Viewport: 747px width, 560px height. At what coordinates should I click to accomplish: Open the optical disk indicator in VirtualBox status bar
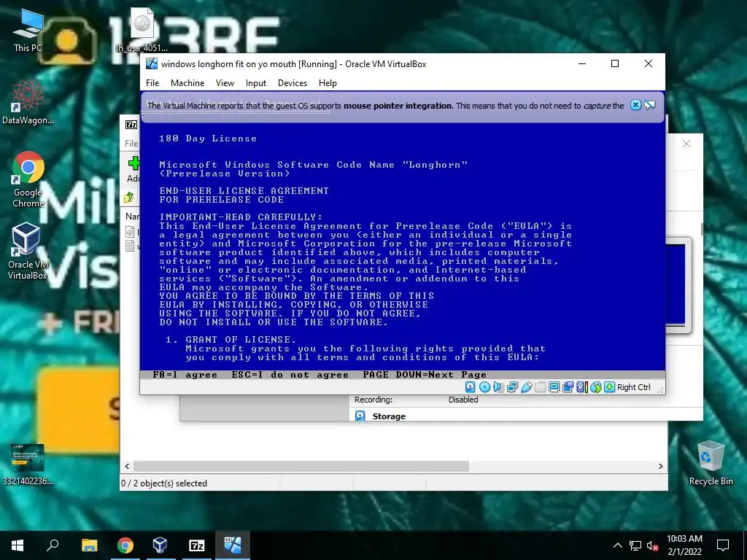tap(484, 387)
